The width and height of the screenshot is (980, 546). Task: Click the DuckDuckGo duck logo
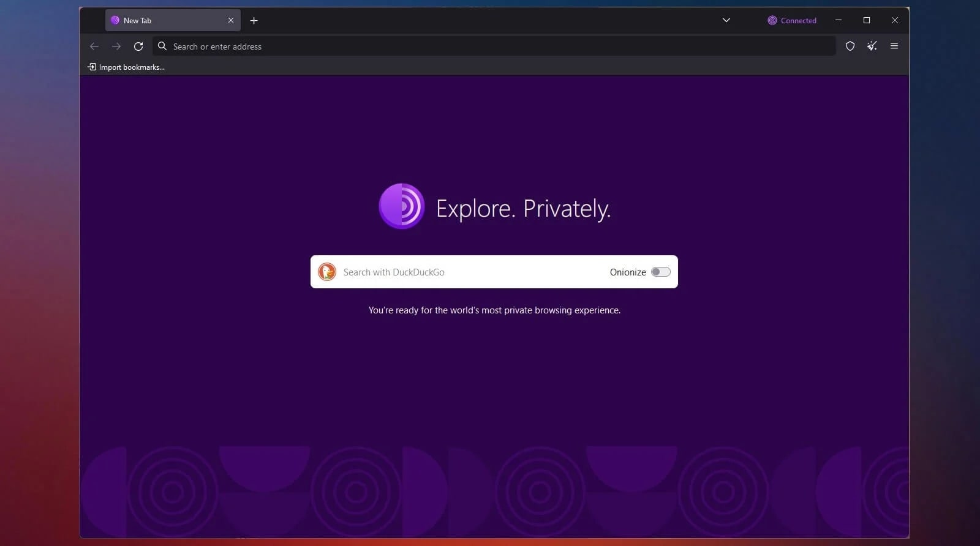327,272
